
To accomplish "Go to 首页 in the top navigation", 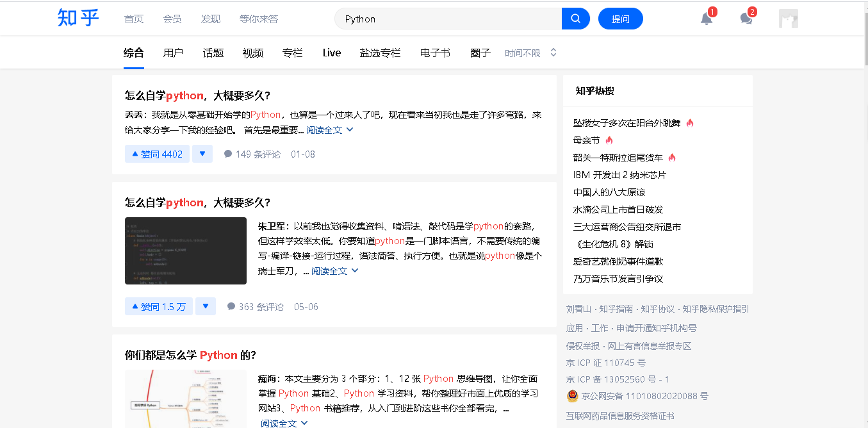I will pos(134,19).
